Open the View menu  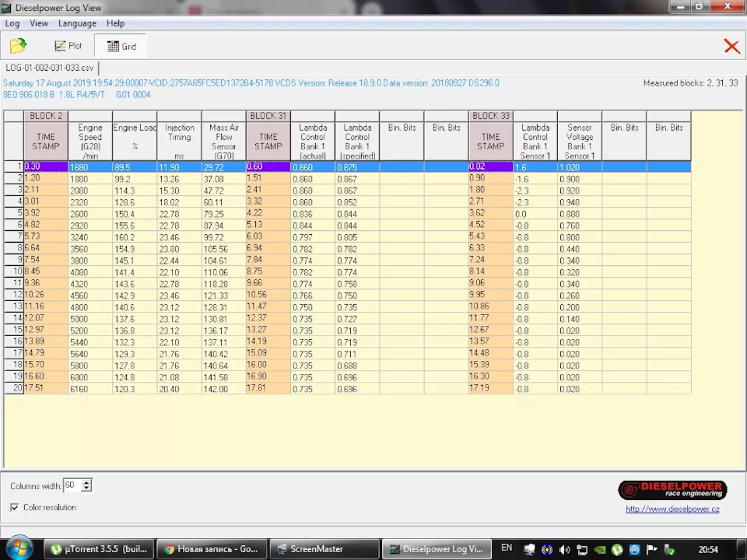tap(38, 23)
